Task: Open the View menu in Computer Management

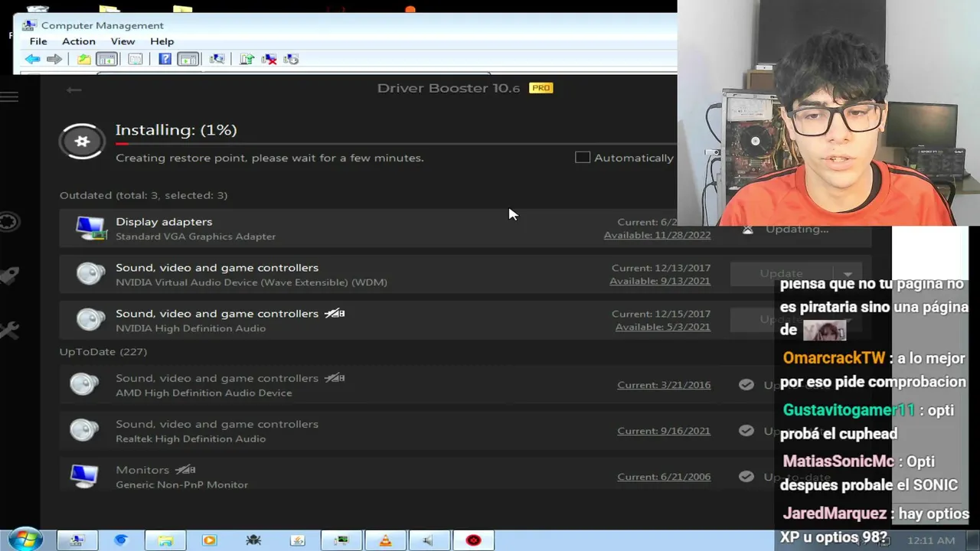Action: click(122, 41)
